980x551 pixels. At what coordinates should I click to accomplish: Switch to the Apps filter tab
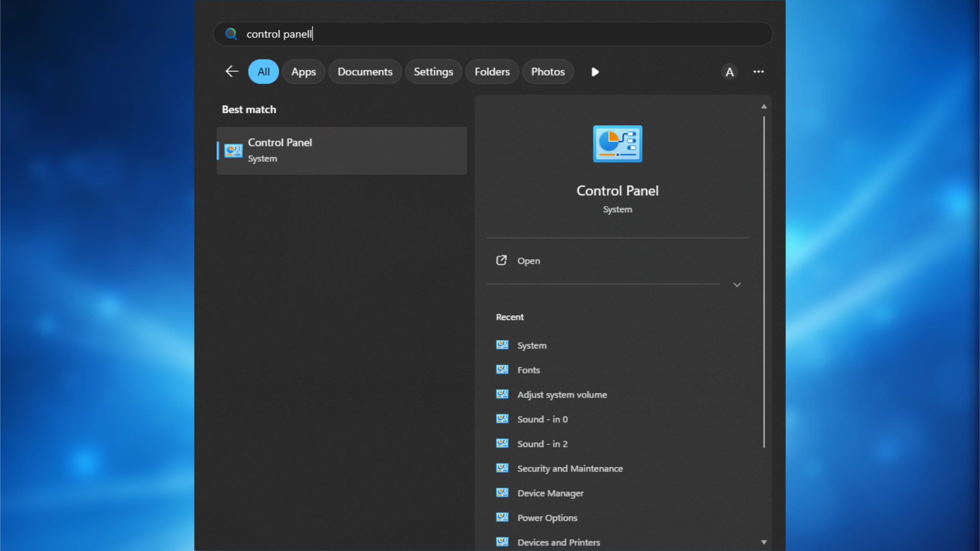[303, 71]
